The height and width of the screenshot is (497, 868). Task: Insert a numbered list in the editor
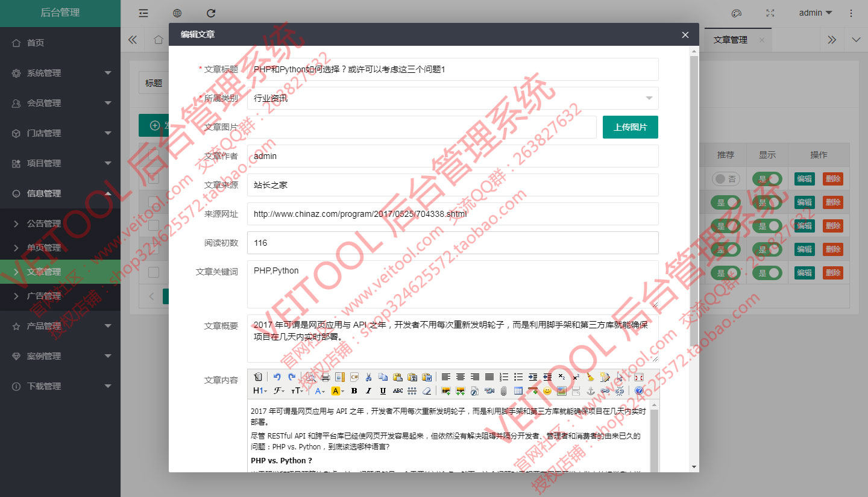504,377
